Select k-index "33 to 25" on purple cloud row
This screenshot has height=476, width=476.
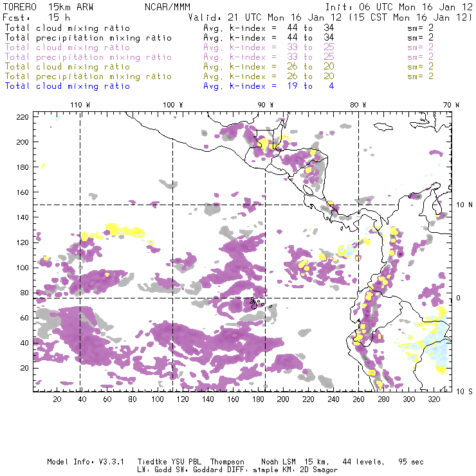click(x=311, y=48)
